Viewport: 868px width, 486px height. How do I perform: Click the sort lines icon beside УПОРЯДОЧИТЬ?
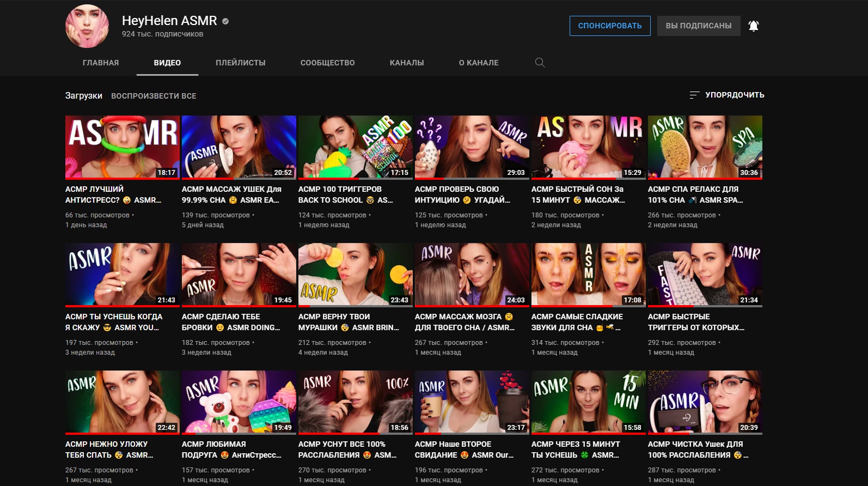point(694,95)
